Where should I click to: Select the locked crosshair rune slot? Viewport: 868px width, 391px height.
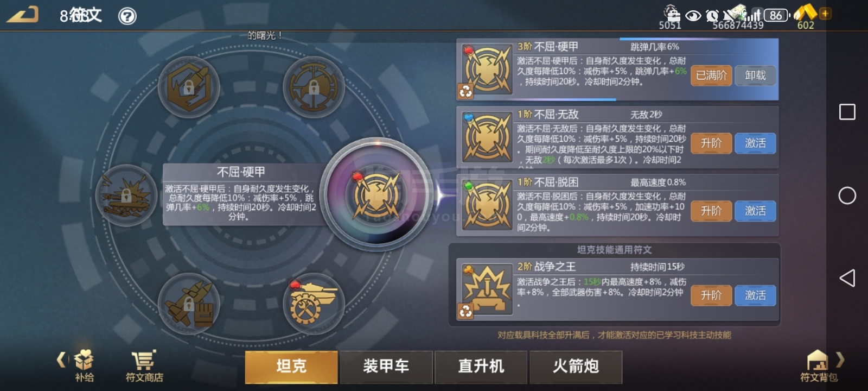(x=314, y=87)
